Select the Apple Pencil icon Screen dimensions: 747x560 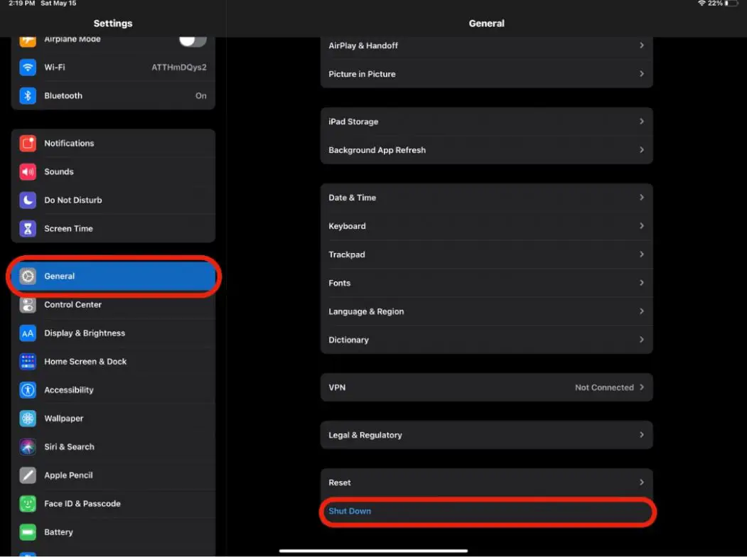point(27,475)
